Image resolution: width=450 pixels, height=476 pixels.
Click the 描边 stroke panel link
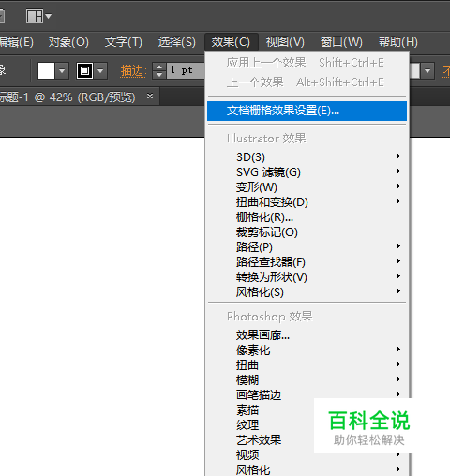coord(133,71)
